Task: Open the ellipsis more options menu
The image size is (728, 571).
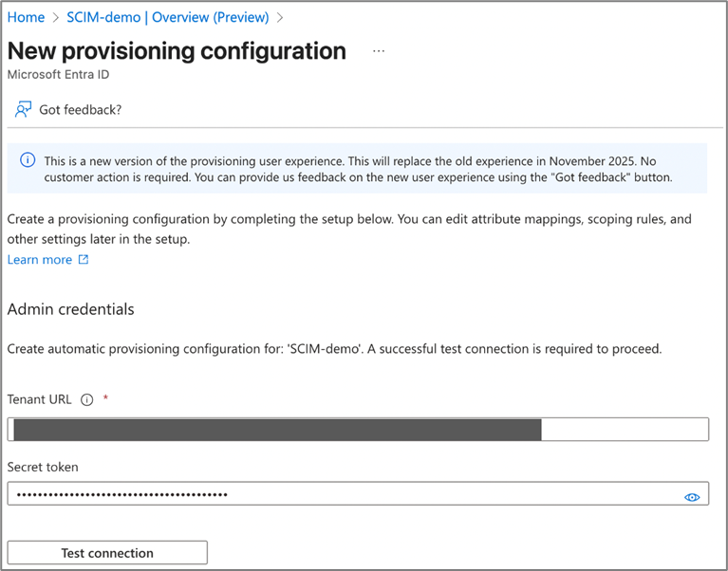Action: point(379,51)
